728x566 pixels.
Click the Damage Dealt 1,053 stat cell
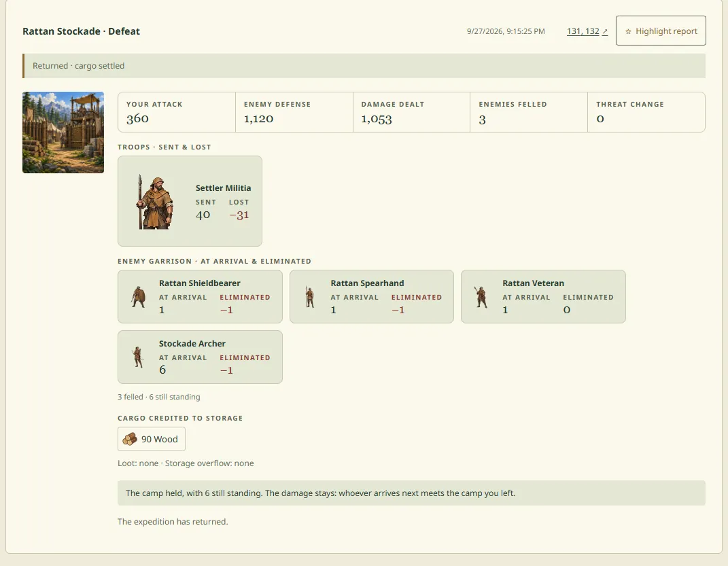[x=411, y=112]
